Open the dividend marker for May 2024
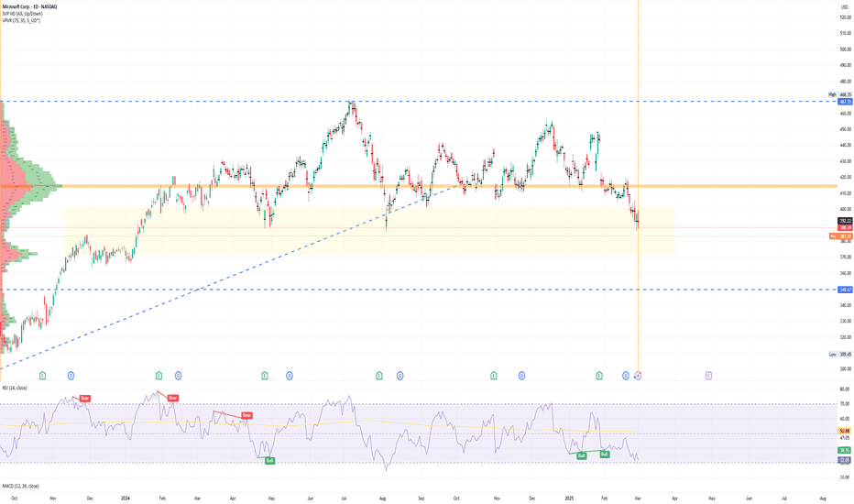Screen dimensions: 854x504 click(x=290, y=376)
